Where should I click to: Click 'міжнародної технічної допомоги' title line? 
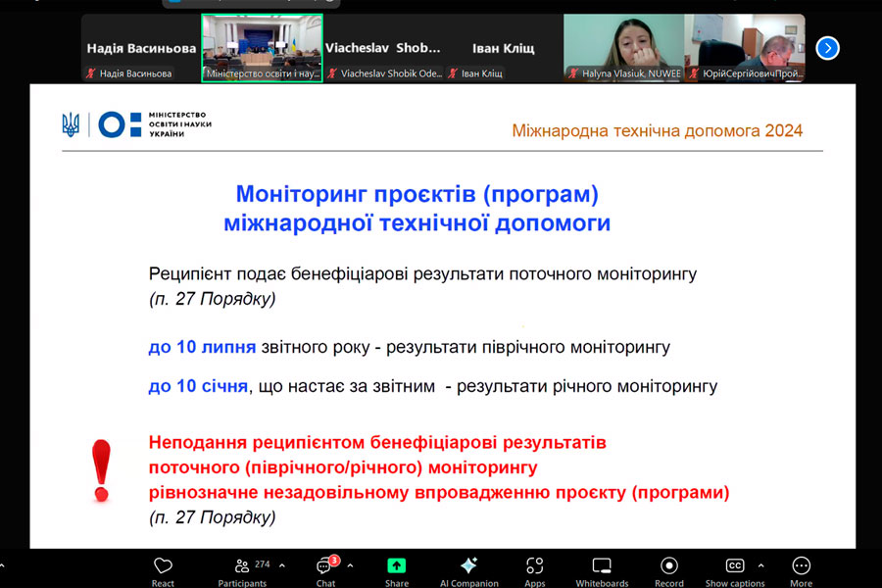click(416, 222)
